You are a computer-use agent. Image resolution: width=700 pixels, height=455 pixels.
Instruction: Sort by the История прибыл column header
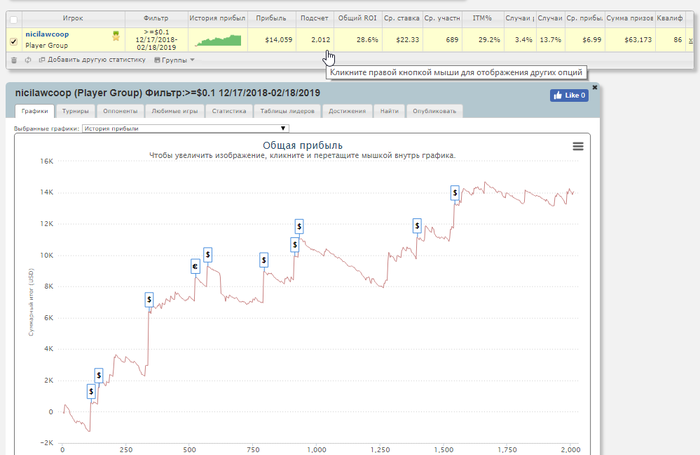click(x=217, y=18)
